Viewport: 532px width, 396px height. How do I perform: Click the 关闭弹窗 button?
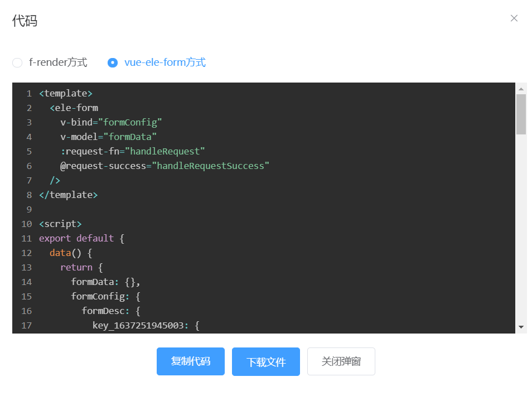pos(341,361)
